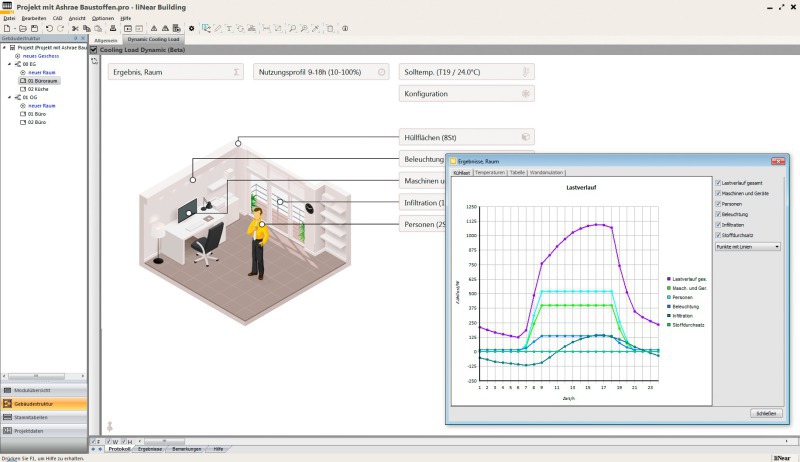Open the new-file dropdown arrow
This screenshot has width=800, height=462.
(x=15, y=29)
